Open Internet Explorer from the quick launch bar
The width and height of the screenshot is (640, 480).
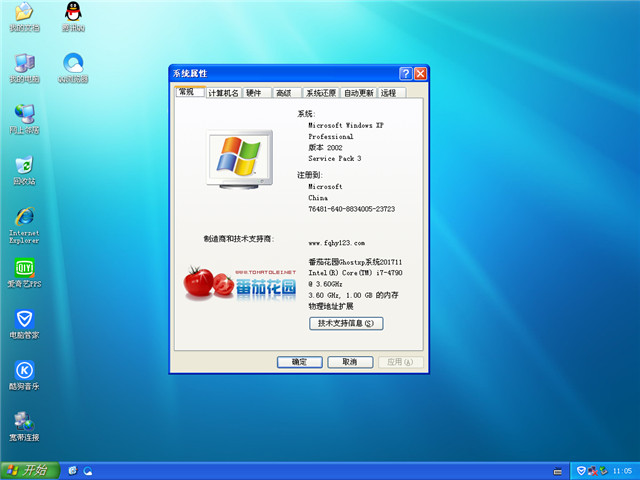(73, 471)
